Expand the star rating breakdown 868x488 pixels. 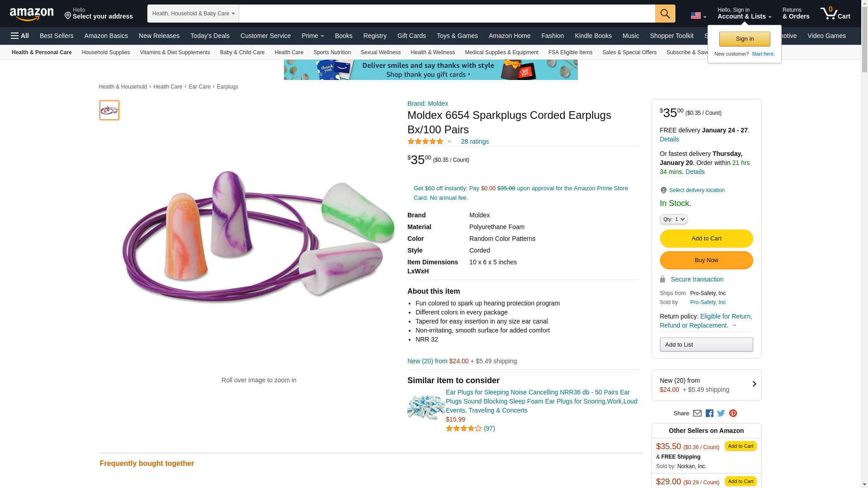[449, 141]
